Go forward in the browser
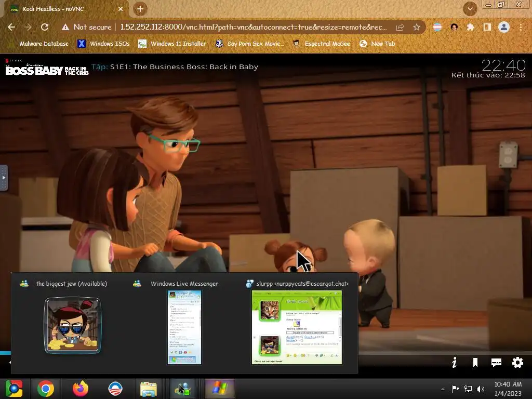 pos(28,27)
